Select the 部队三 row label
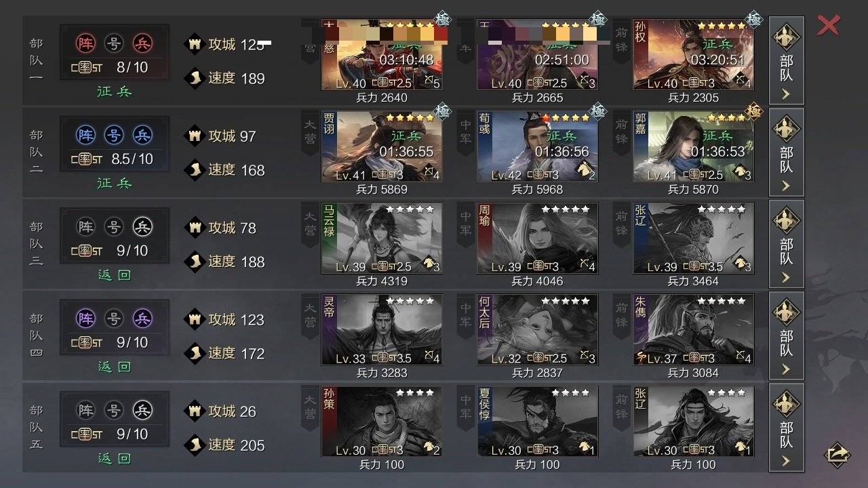 pos(37,243)
